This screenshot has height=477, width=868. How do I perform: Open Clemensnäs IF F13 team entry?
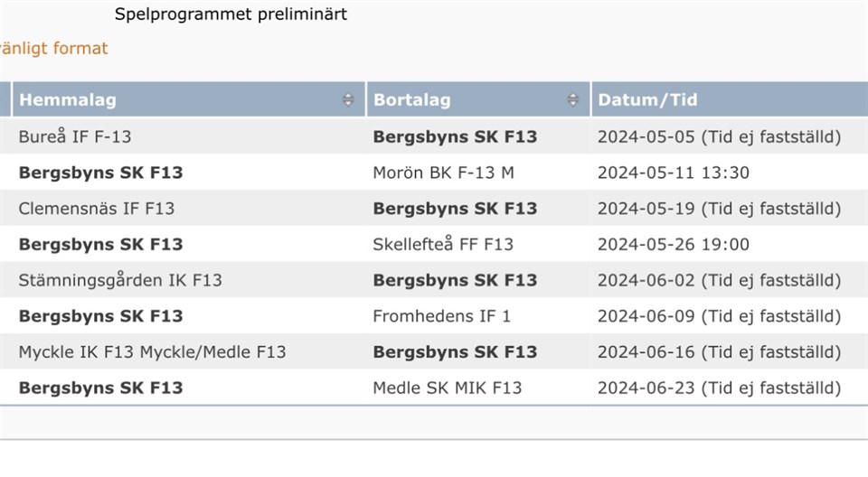point(97,209)
